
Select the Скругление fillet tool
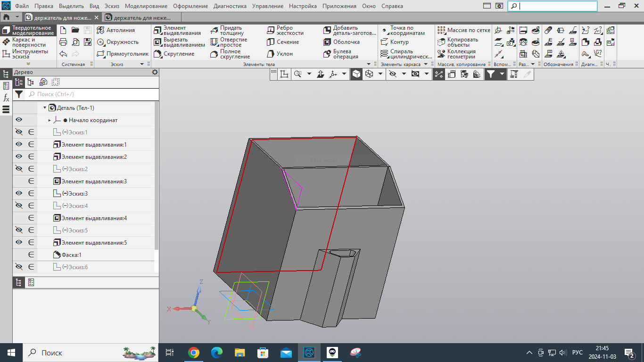click(174, 54)
